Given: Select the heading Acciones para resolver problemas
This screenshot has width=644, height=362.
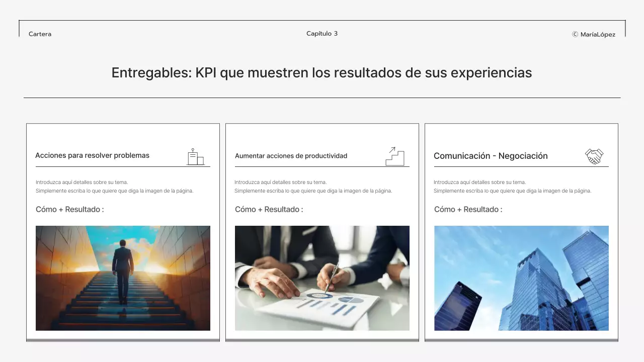Looking at the screenshot, I should coord(92,155).
